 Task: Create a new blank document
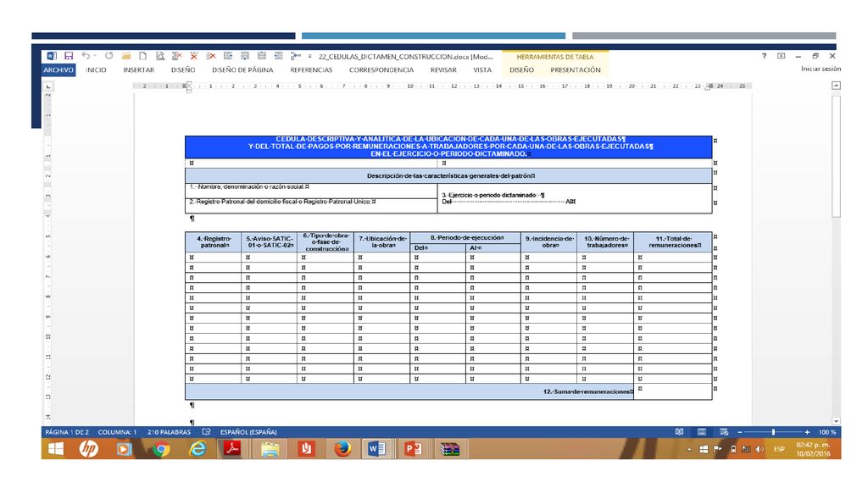[142, 56]
